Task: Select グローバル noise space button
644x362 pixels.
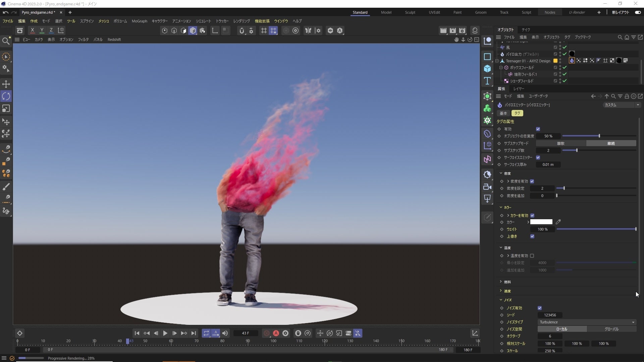Action: (611, 329)
